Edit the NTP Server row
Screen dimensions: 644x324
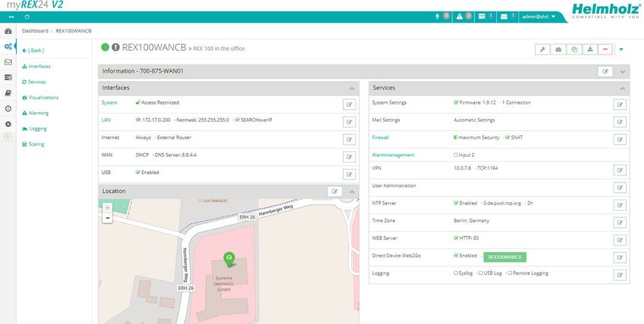620,205
